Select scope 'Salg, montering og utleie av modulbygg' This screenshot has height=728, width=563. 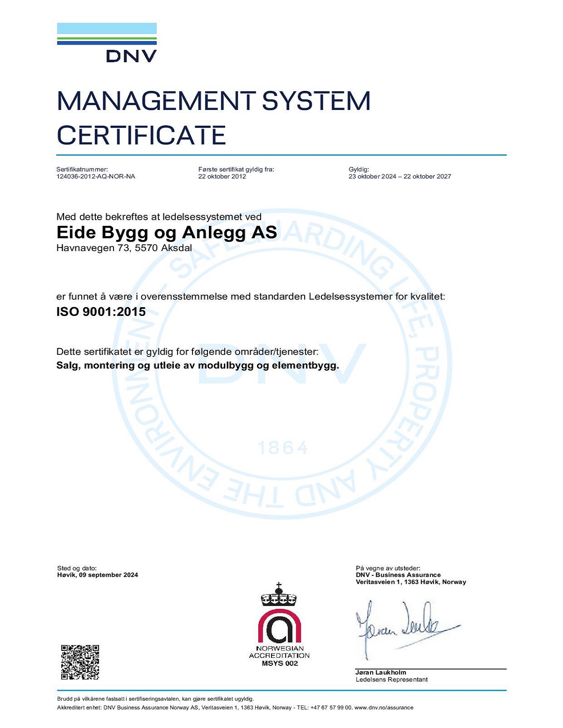pyautogui.click(x=198, y=365)
